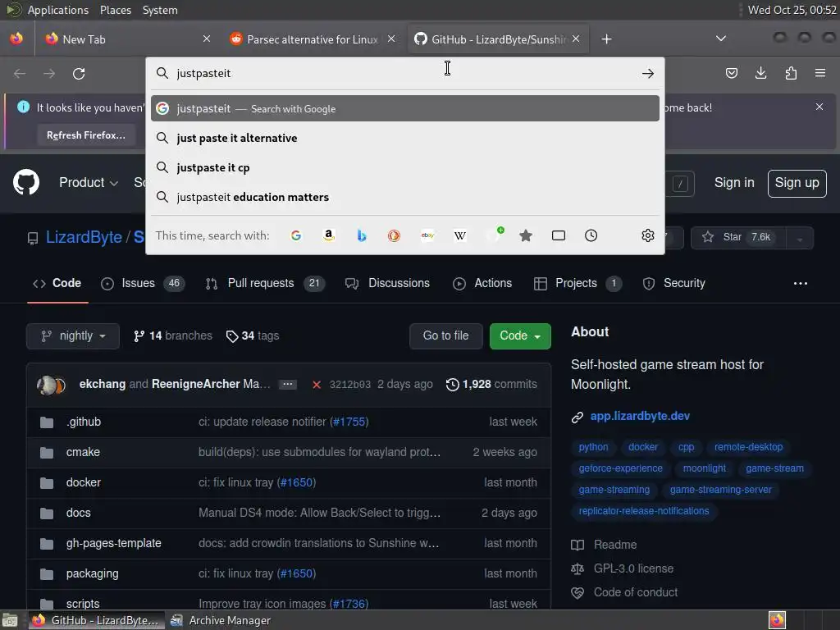Choose justpasteit Search with Google row
This screenshot has height=630, width=840.
tap(405, 109)
